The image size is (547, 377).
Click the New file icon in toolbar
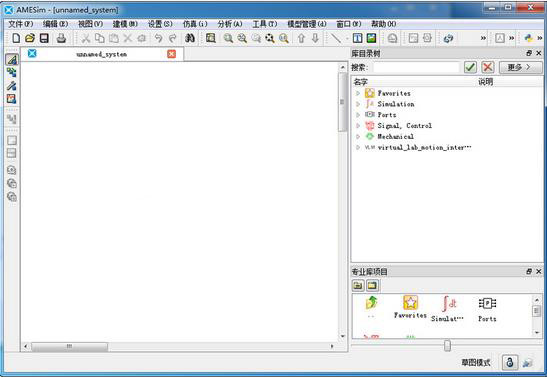click(16, 38)
